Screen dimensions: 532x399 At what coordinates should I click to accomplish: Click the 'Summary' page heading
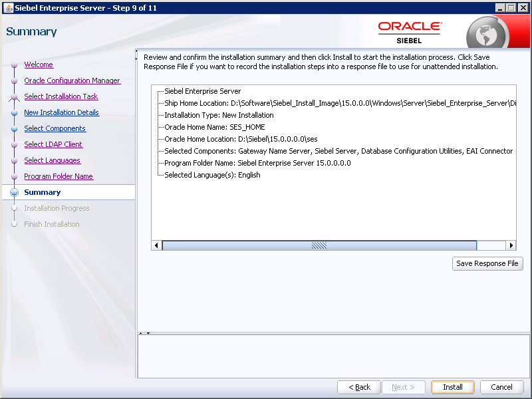coord(31,31)
